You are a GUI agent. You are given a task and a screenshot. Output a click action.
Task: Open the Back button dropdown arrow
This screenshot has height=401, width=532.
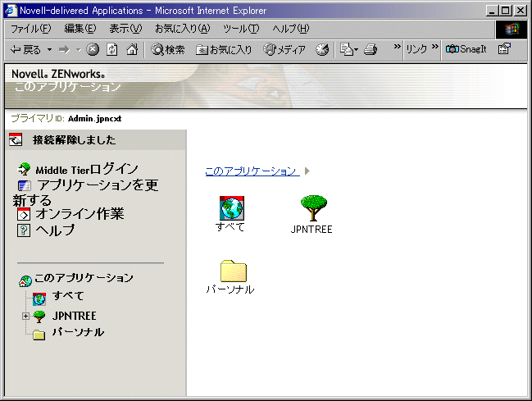pyautogui.click(x=49, y=49)
